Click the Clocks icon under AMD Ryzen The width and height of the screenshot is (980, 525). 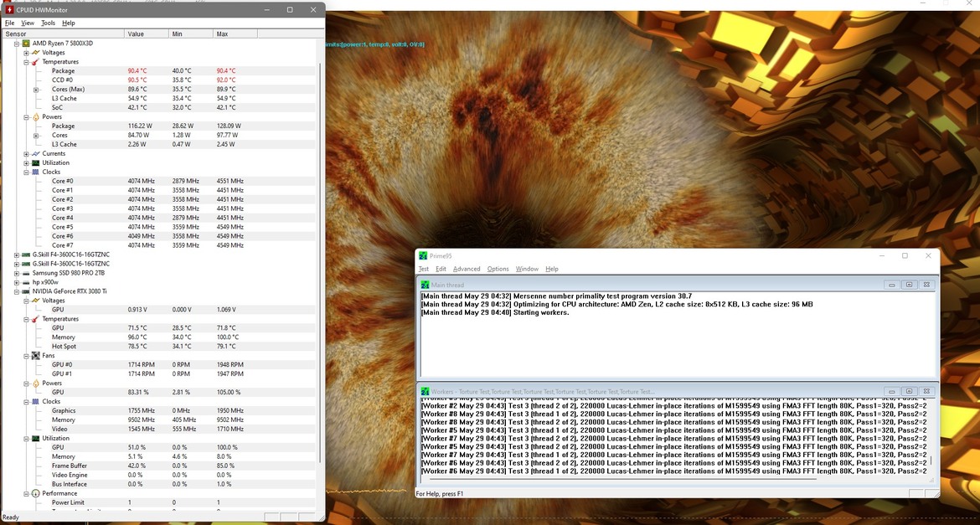(x=36, y=172)
